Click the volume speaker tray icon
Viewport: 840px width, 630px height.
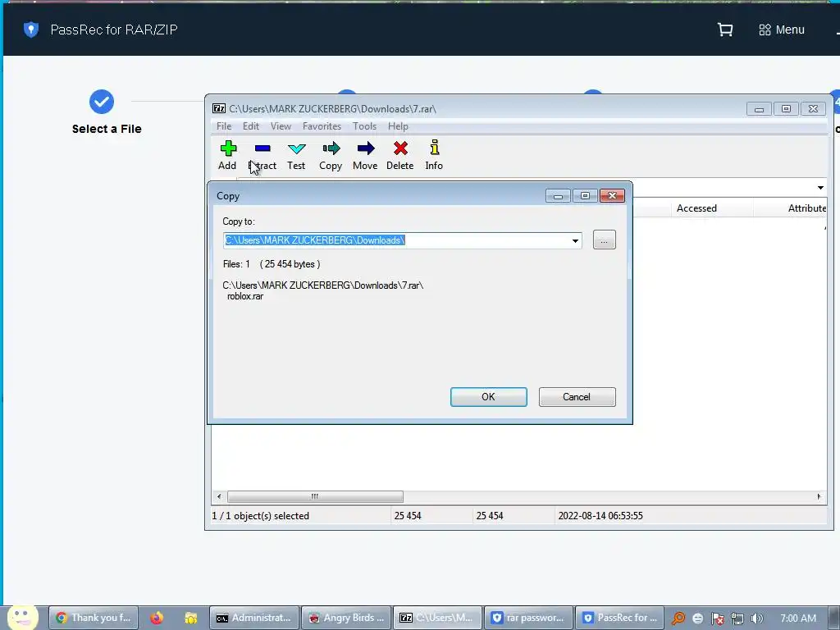(756, 619)
